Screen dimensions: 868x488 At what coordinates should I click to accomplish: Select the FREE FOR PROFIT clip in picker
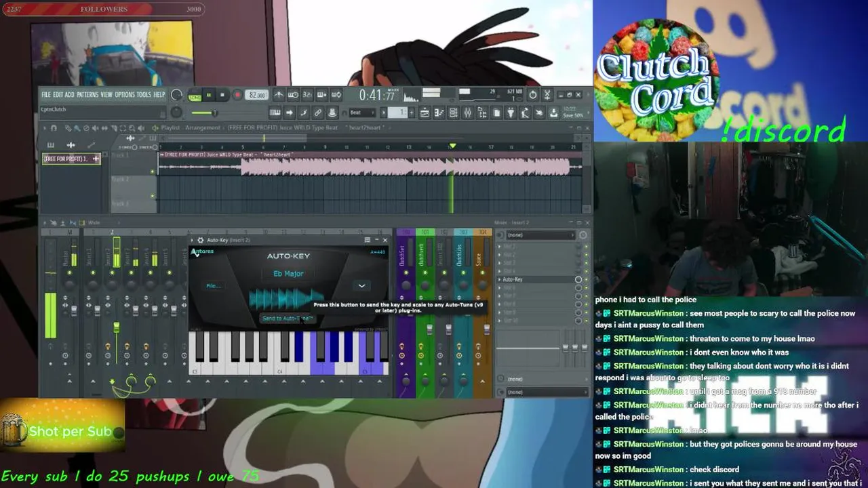tap(71, 159)
